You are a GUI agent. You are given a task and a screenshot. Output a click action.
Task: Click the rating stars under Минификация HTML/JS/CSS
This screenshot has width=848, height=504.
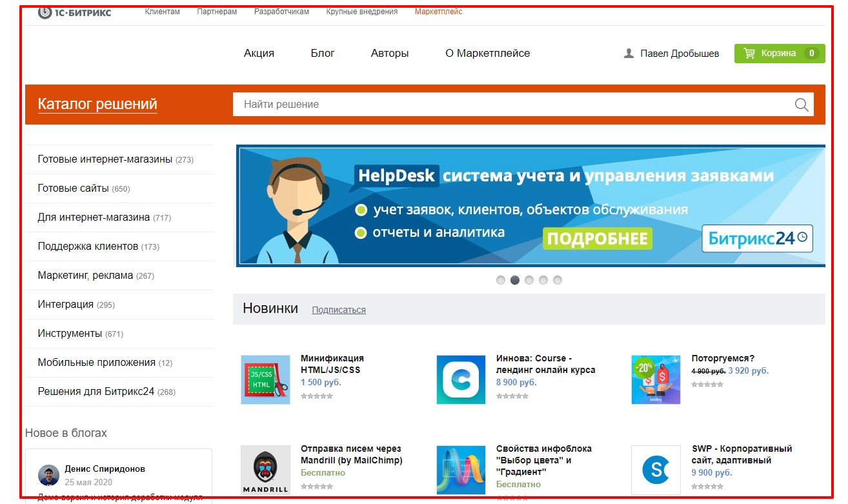[x=317, y=396]
